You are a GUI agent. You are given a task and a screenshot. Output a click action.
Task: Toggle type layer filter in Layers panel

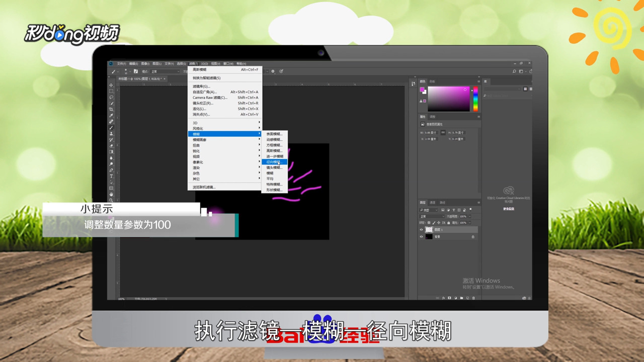click(454, 210)
